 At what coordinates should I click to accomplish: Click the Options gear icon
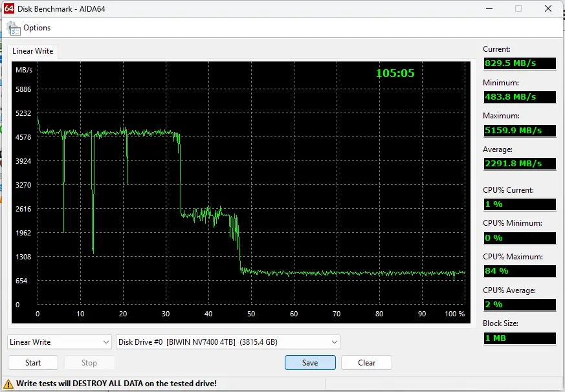click(14, 28)
